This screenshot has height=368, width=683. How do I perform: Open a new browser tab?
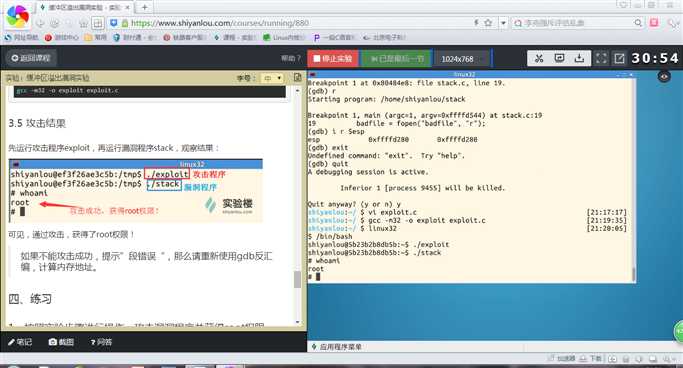pos(145,7)
